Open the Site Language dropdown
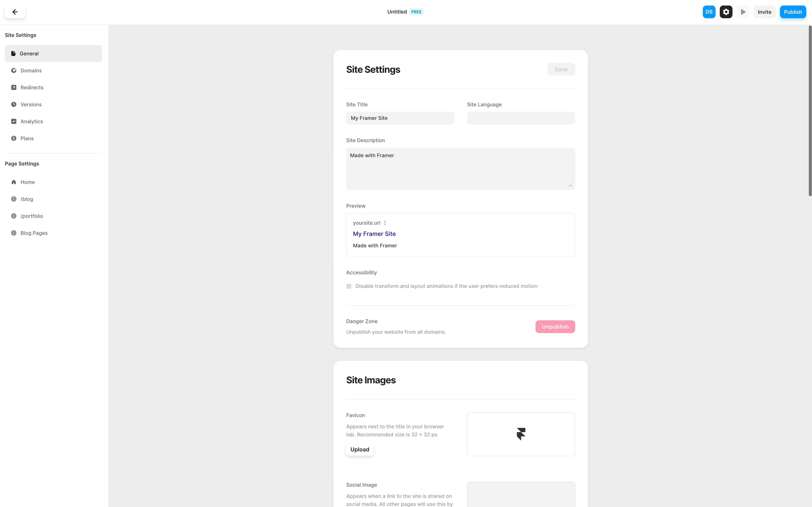812x507 pixels. pyautogui.click(x=520, y=118)
